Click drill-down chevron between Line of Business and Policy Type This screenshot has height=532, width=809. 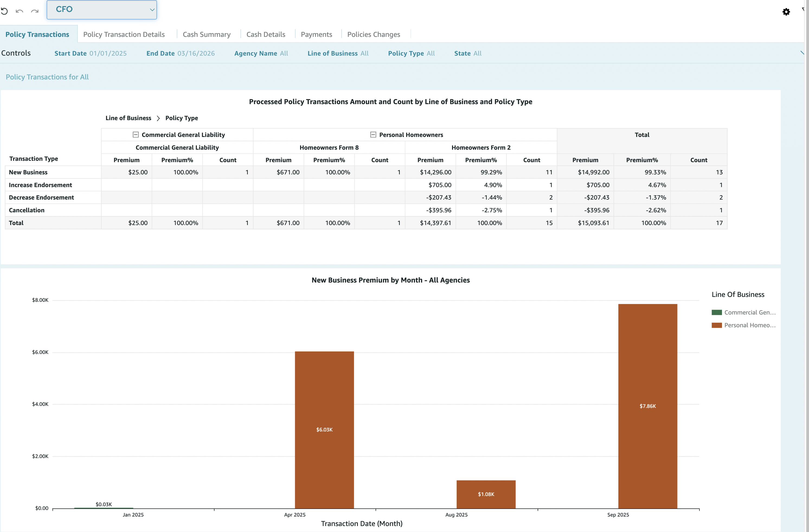pos(158,118)
